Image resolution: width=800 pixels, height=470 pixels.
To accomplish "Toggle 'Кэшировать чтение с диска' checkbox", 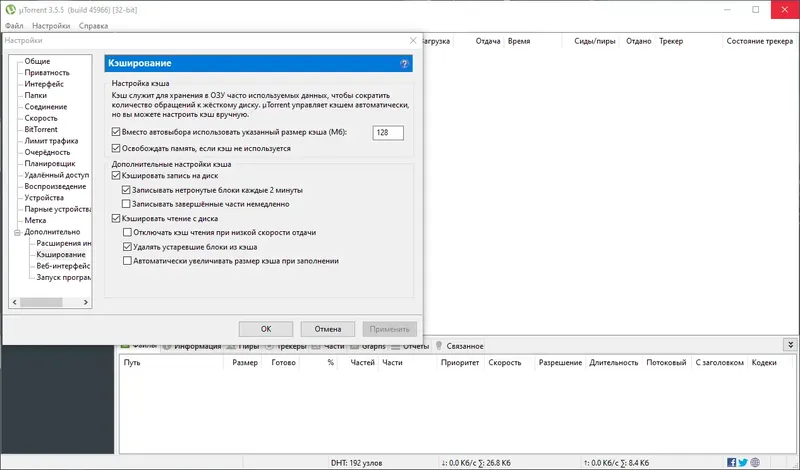I will 116,218.
